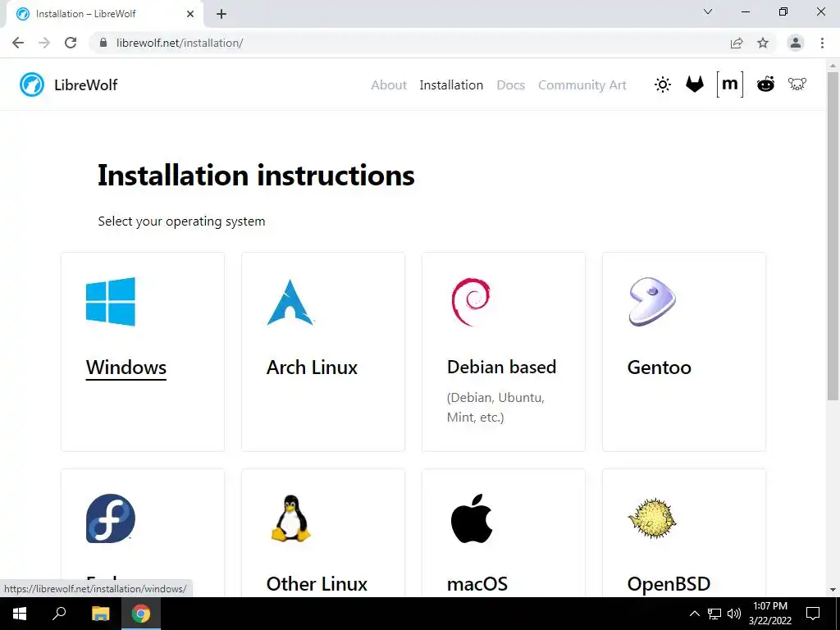The image size is (840, 630).
Task: Click the volume speaker tray icon
Action: [734, 614]
